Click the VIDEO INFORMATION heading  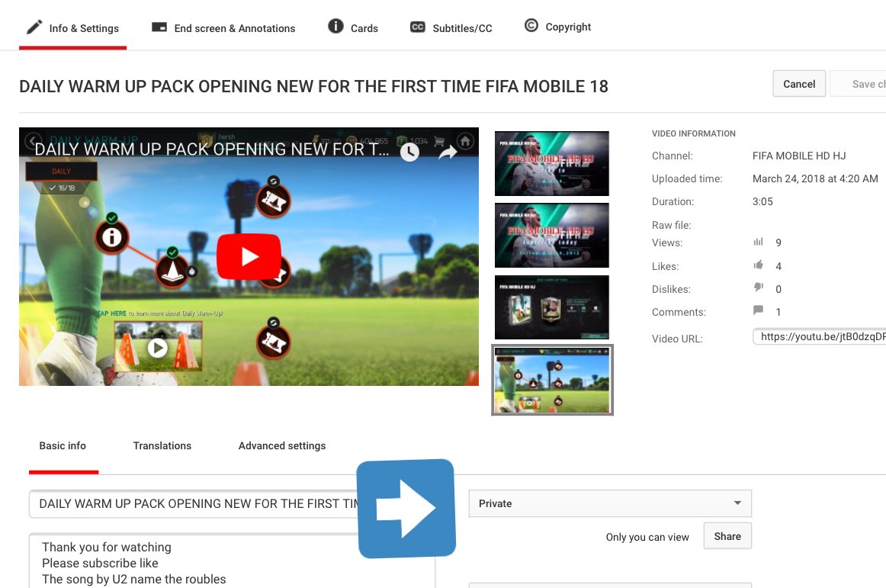[x=694, y=133]
